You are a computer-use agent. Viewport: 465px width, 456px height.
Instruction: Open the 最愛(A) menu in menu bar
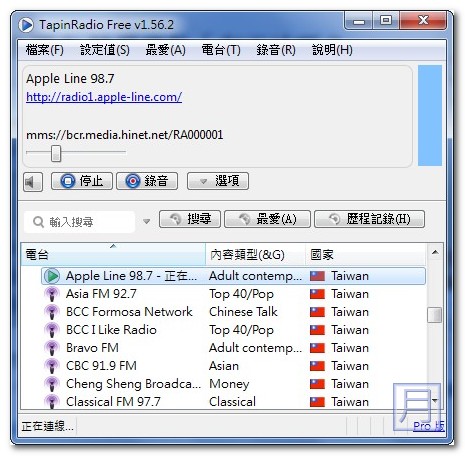[x=166, y=50]
